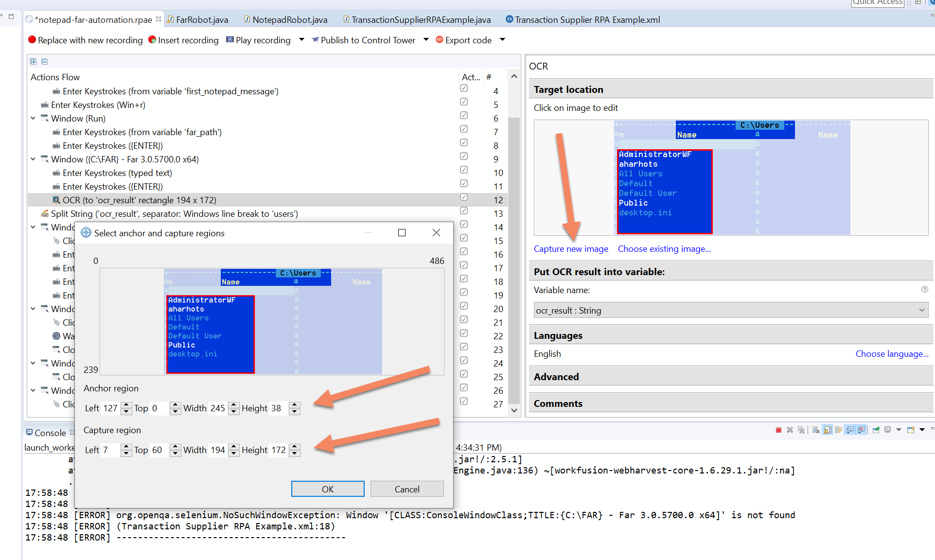Image resolution: width=935 pixels, height=560 pixels.
Task: Expand the Comments section
Action: click(730, 403)
